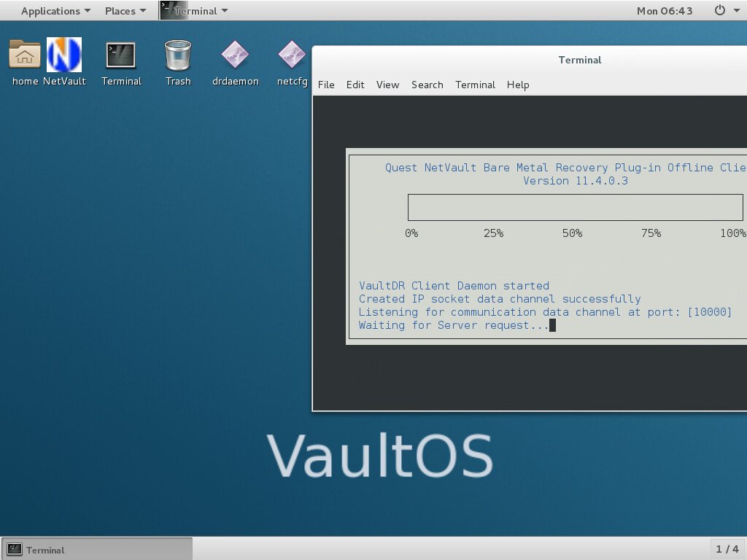
Task: Click the power icon in top panel
Action: pyautogui.click(x=719, y=10)
